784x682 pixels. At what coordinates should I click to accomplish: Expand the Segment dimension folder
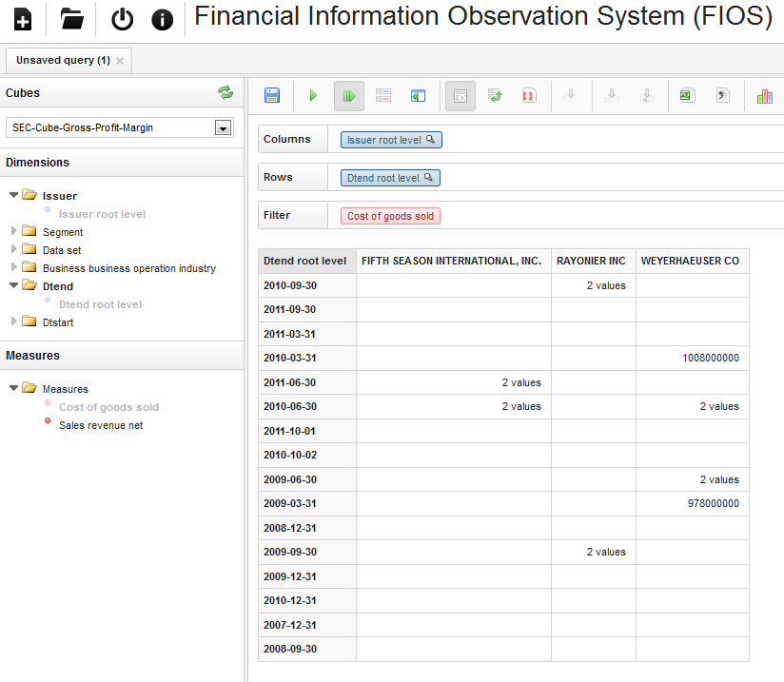pyautogui.click(x=14, y=231)
